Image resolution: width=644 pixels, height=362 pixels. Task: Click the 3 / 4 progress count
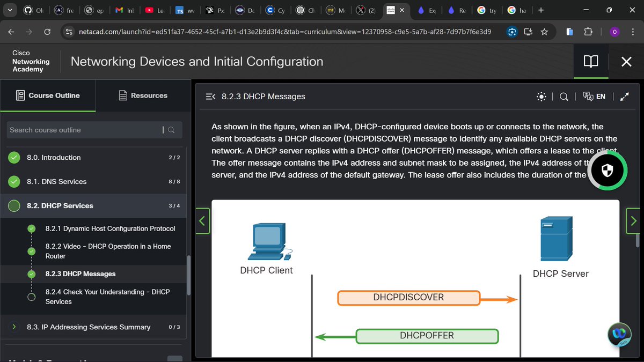[174, 205]
